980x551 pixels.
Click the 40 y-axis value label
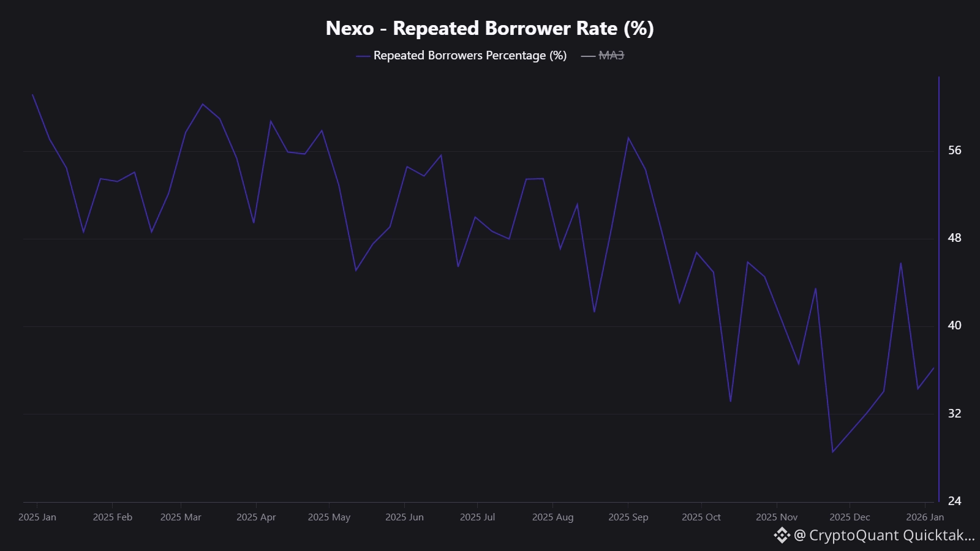click(954, 326)
